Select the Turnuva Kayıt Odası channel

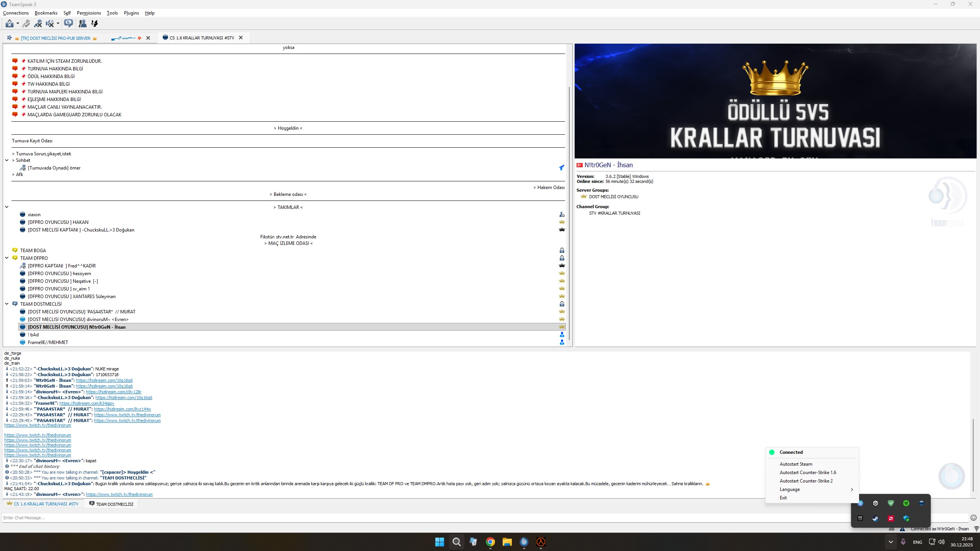point(32,141)
